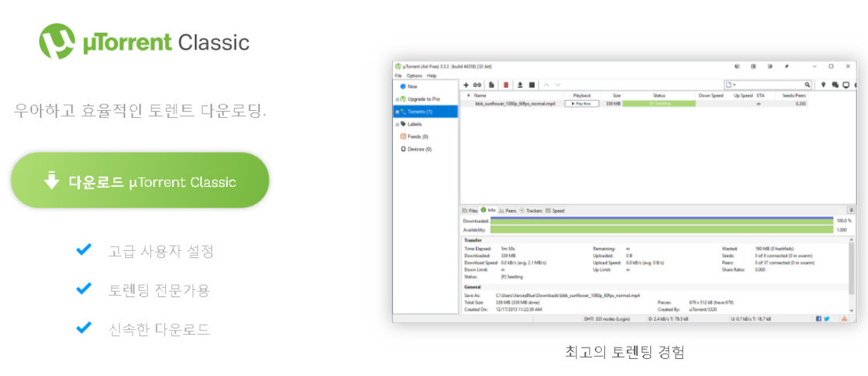Click the Facebook icon in status bar
The image size is (868, 376).
[818, 319]
